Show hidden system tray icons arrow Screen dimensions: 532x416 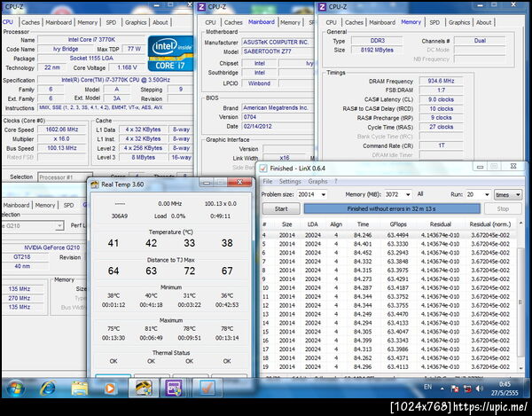click(x=442, y=389)
